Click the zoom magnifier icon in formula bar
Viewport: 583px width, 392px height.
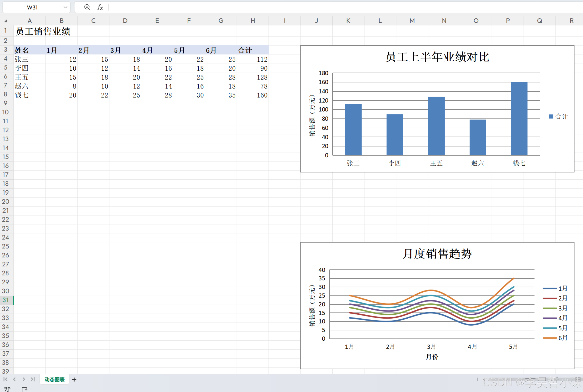coord(87,7)
